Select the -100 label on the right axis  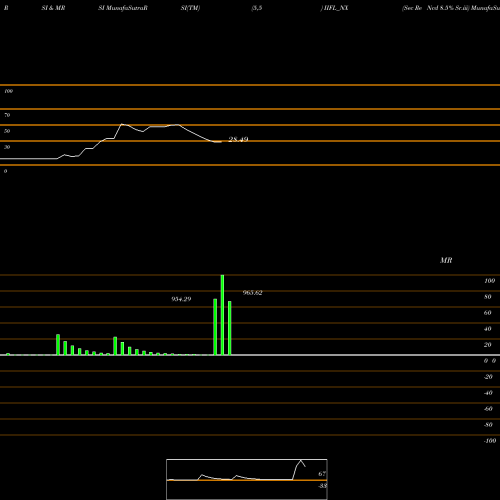coord(490,441)
